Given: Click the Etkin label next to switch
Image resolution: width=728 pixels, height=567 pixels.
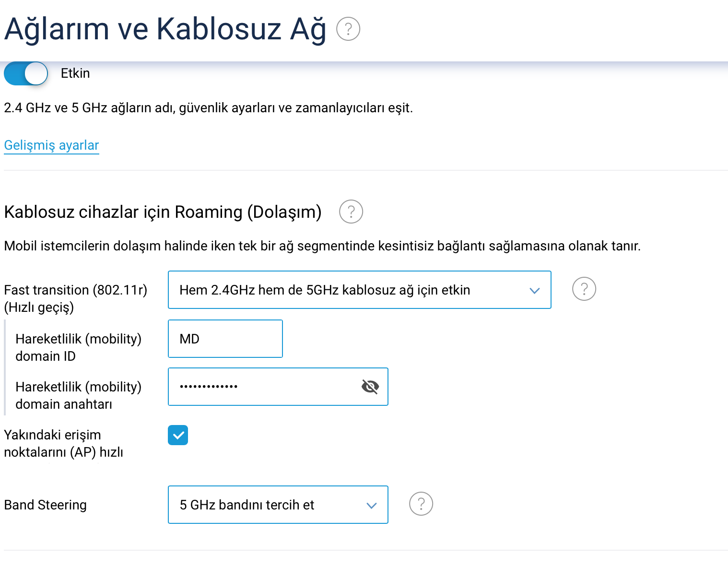Looking at the screenshot, I should pos(75,73).
